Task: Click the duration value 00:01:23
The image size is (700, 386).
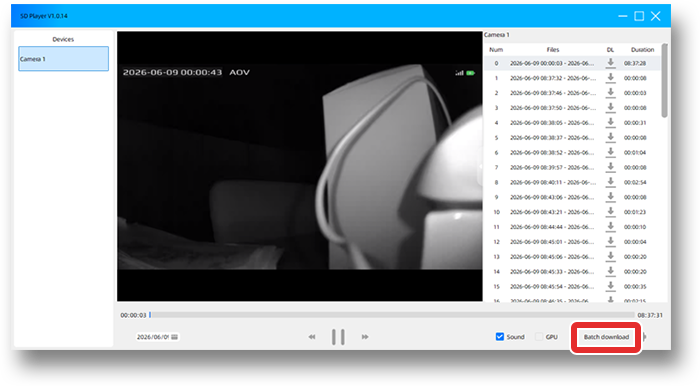Action: coord(635,212)
